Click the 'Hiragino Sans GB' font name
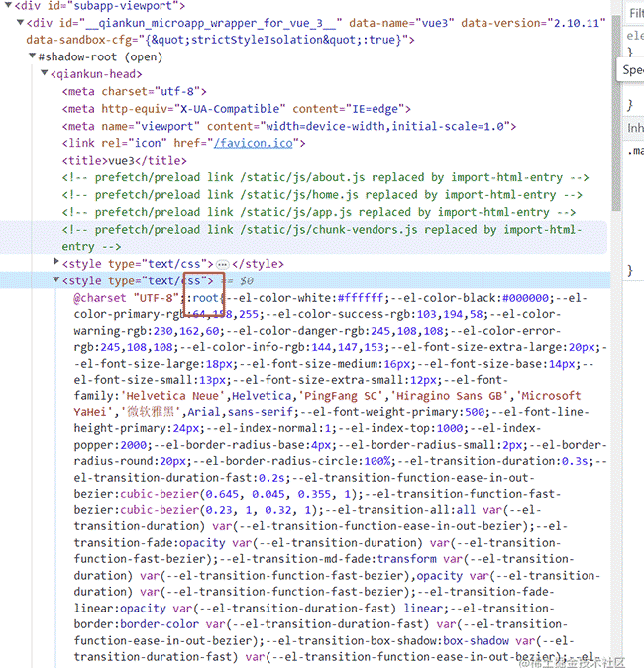The width and height of the screenshot is (644, 668). coord(450,396)
